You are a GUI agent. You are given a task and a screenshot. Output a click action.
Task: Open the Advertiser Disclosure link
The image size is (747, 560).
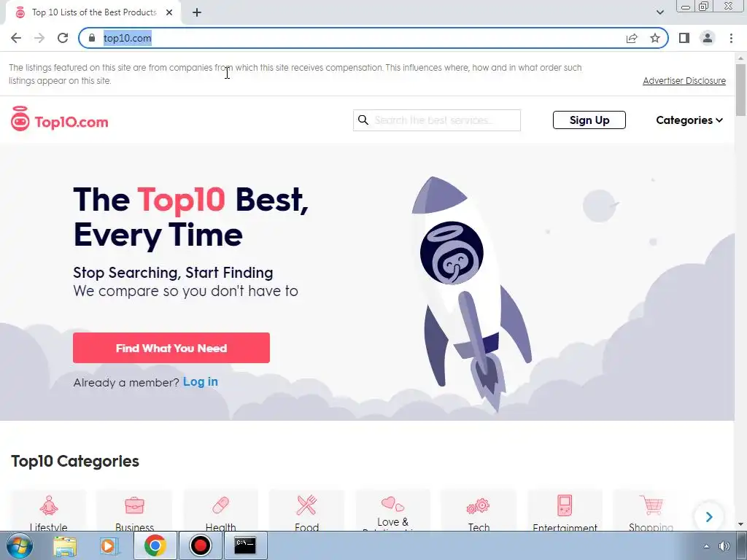tap(684, 81)
